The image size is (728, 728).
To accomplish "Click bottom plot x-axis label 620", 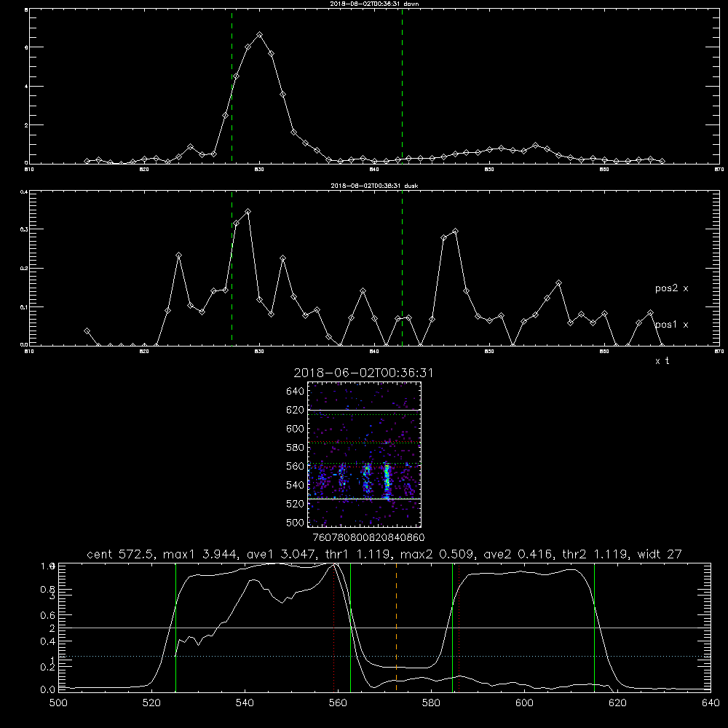I will (618, 703).
